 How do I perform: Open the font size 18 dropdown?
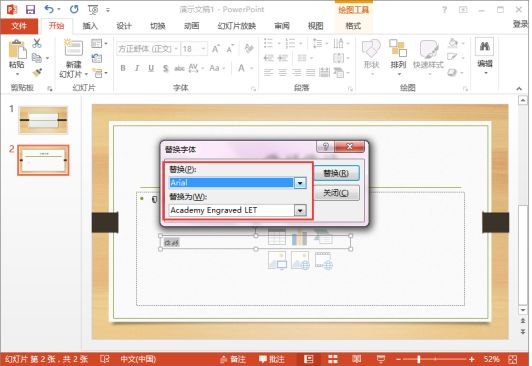point(203,49)
